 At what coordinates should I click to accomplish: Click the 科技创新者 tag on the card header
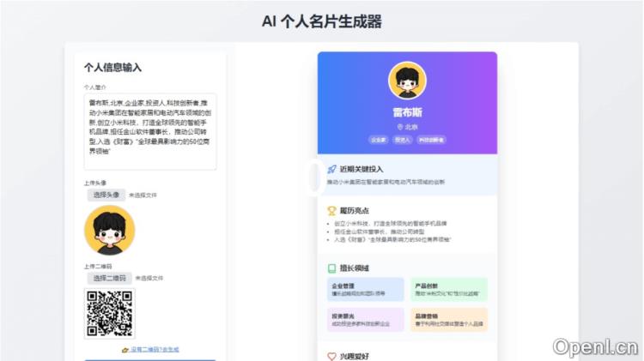[431, 139]
